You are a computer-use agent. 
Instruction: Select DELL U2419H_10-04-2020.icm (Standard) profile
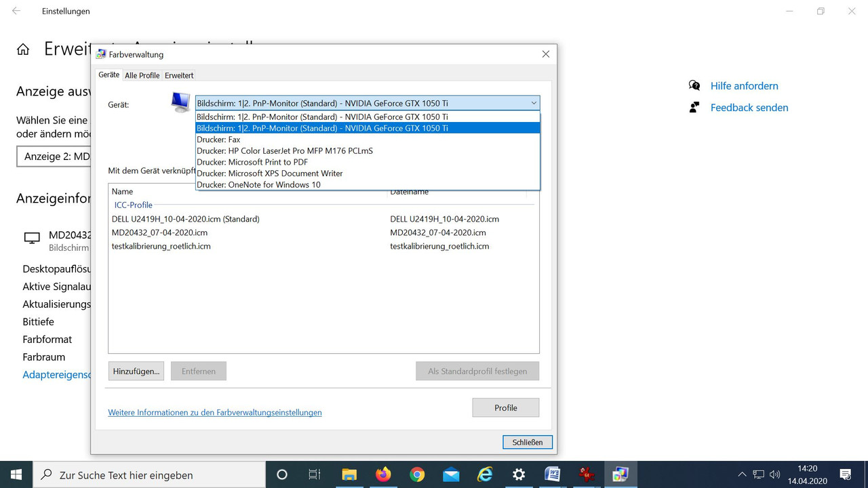186,219
